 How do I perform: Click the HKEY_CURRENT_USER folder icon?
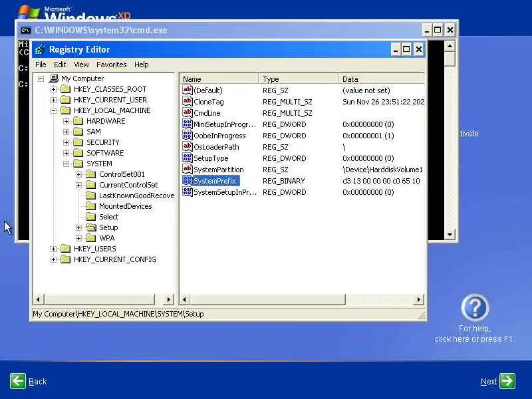click(65, 100)
